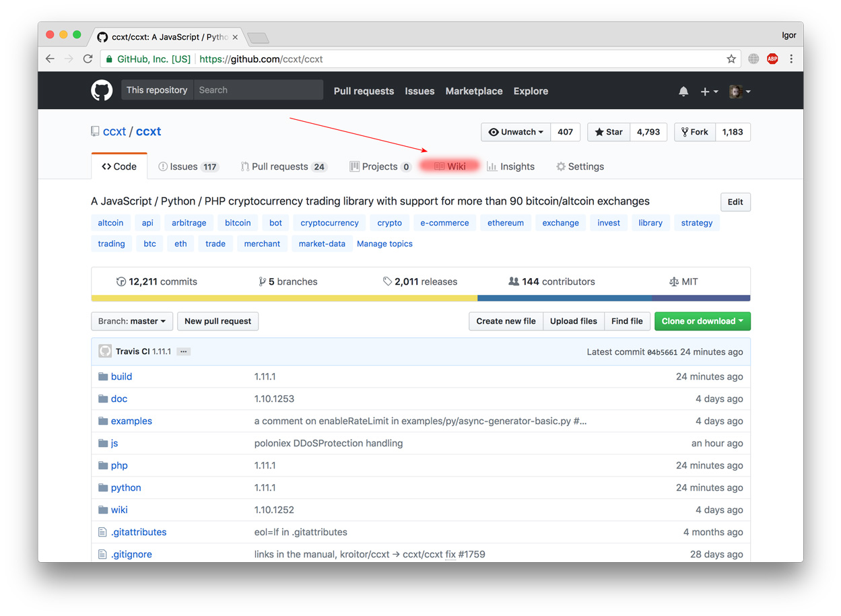Open the MIT license link
The width and height of the screenshot is (841, 616).
[683, 281]
